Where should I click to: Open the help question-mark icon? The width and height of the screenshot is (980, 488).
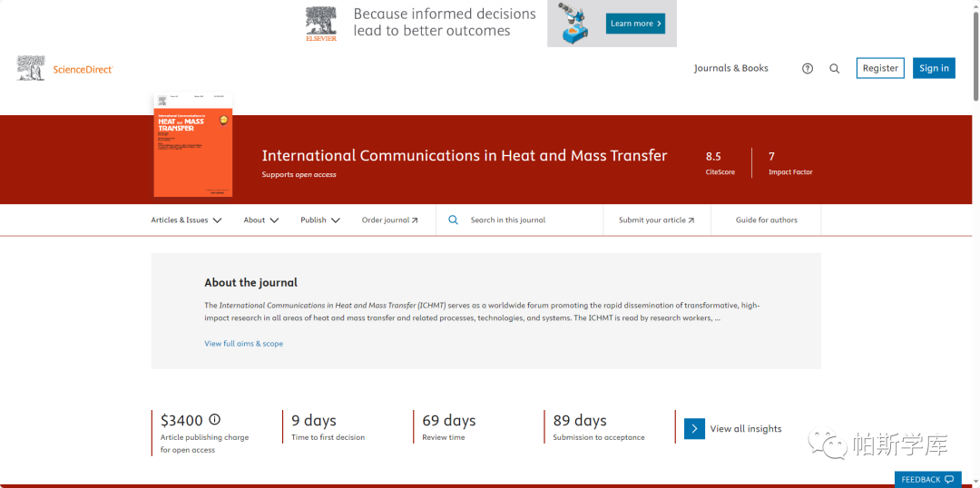tap(808, 69)
